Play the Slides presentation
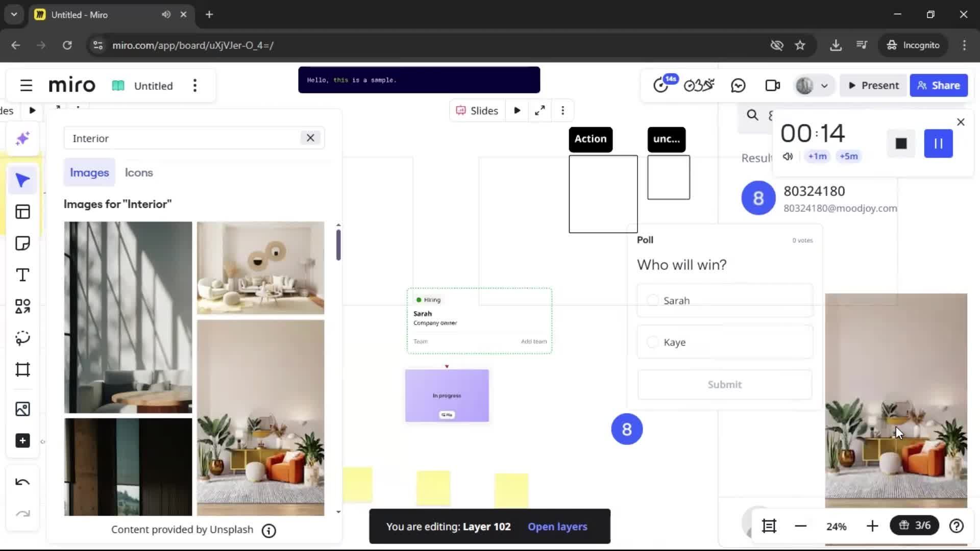The image size is (980, 551). [517, 111]
